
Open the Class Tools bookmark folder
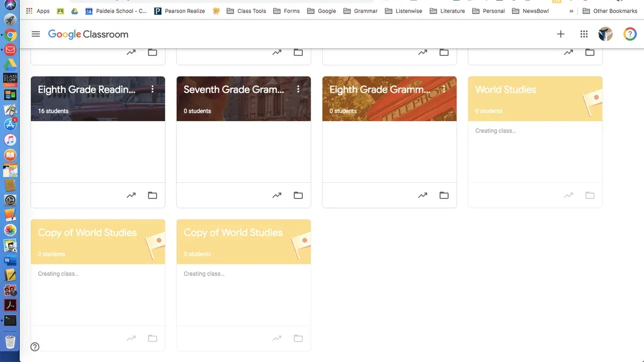click(x=246, y=11)
